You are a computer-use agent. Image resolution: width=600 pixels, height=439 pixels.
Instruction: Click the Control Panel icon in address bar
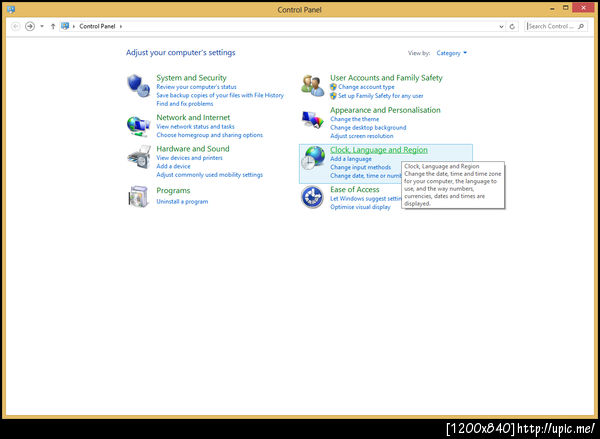pos(65,26)
